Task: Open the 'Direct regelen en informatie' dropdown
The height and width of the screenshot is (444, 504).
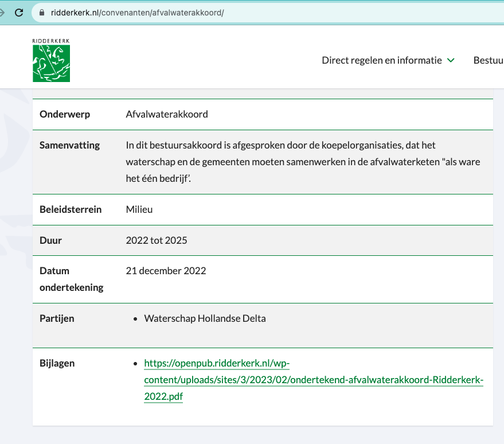Action: coord(381,60)
